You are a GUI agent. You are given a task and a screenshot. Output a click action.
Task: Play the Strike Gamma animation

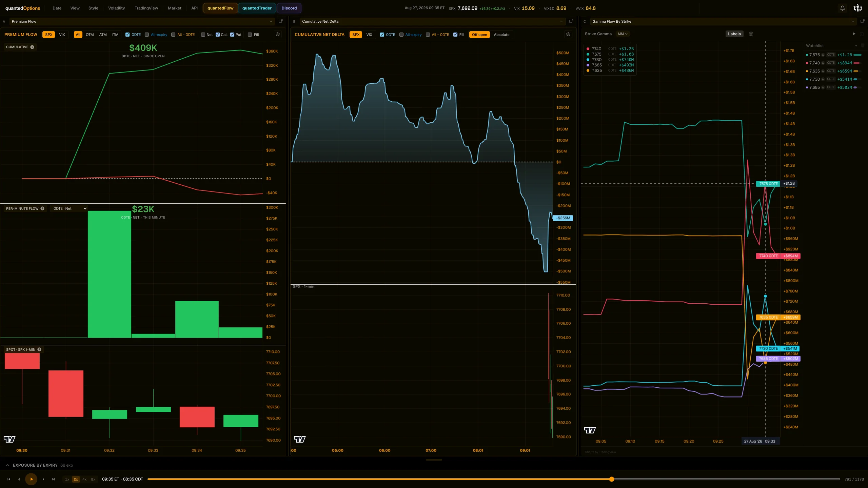coord(854,34)
